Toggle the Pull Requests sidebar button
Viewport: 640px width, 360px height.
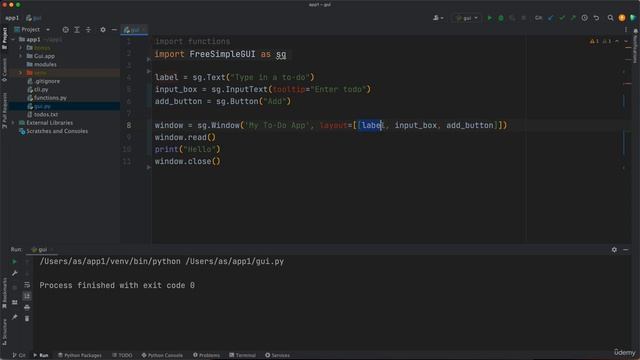coord(4,110)
